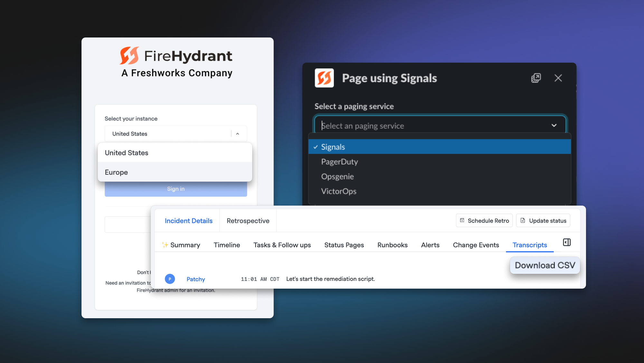This screenshot has width=644, height=363.
Task: Expand paging service dropdown arrow
Action: (554, 125)
